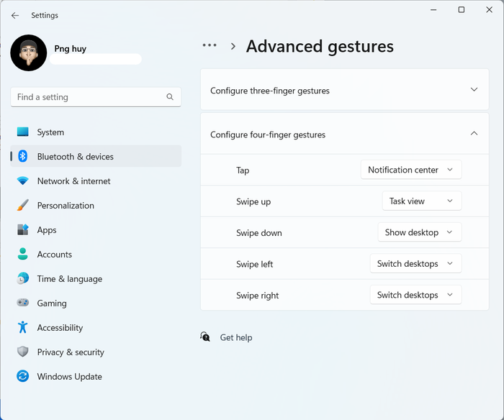Click the Gaming controller icon
504x420 pixels.
pos(23,303)
